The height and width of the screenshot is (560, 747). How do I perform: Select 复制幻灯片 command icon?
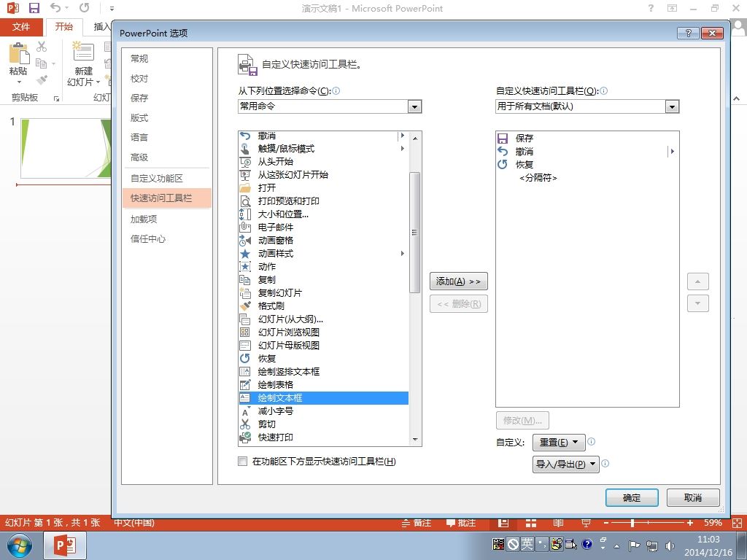click(245, 293)
